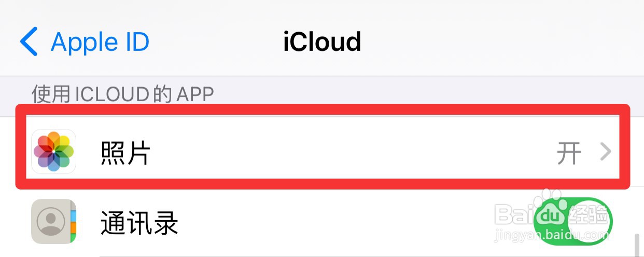The width and height of the screenshot is (644, 257).
Task: Tap the gray Contacts app icon
Action: 54,222
